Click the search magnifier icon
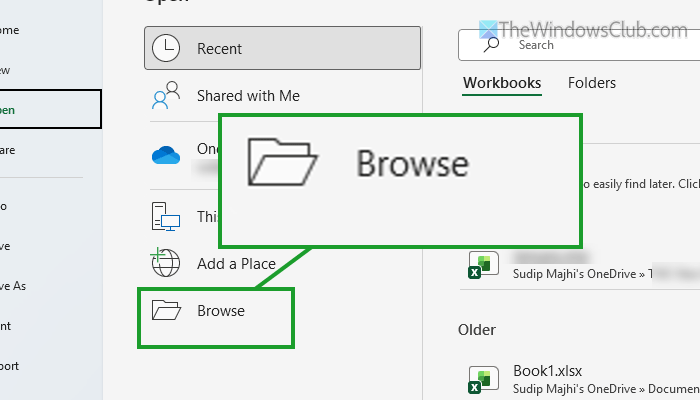 tap(491, 45)
